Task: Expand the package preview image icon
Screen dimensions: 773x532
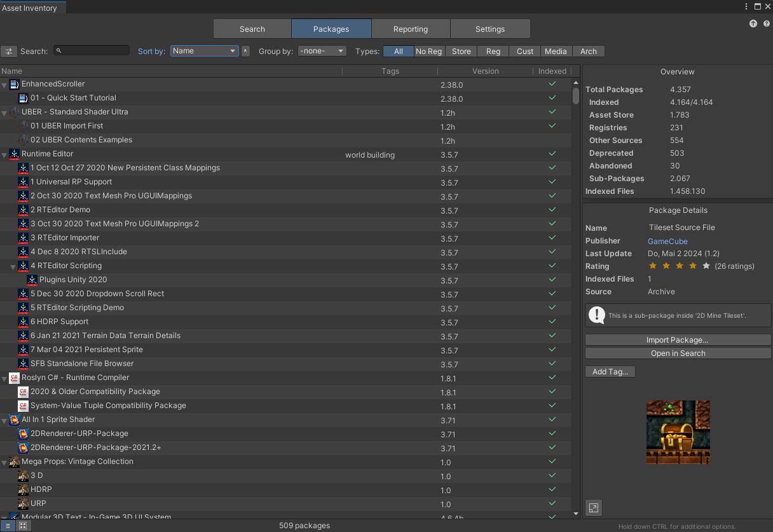Action: click(593, 508)
